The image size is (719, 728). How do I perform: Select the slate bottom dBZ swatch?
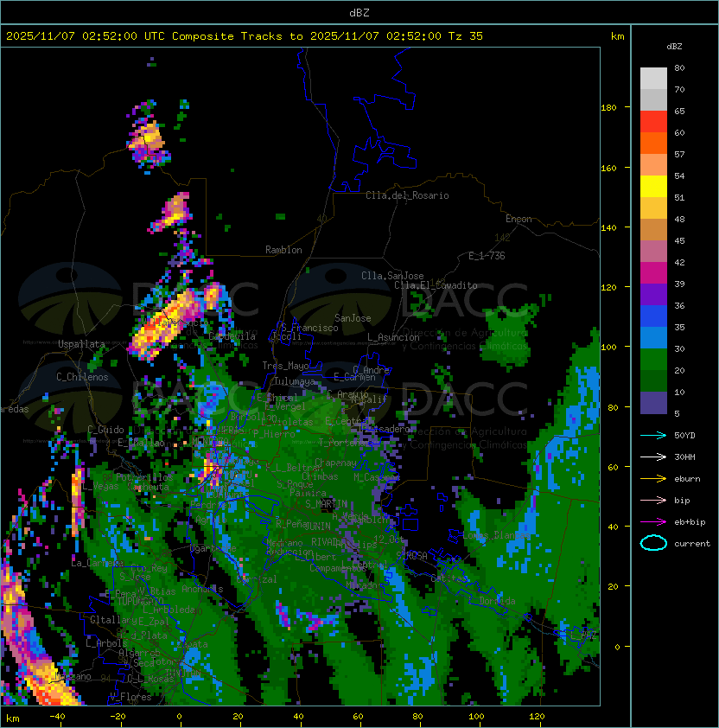[x=653, y=403]
